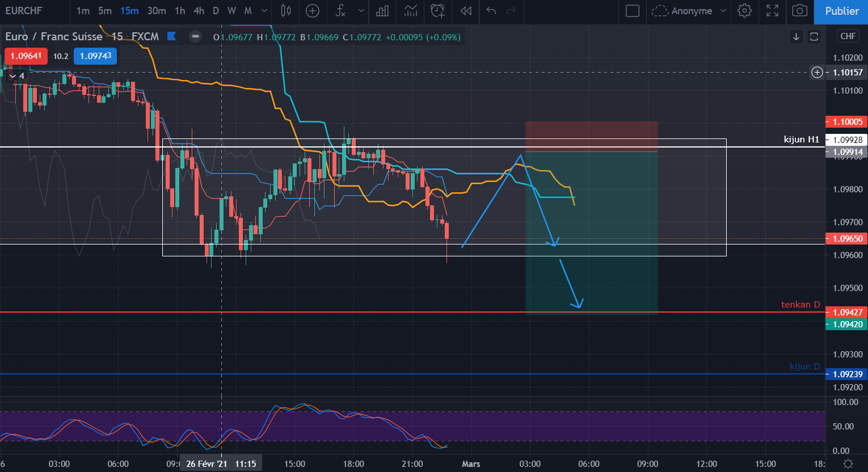Viewport: 868px width, 472px height.
Task: Take a snapshot with the camera icon
Action: pyautogui.click(x=799, y=11)
